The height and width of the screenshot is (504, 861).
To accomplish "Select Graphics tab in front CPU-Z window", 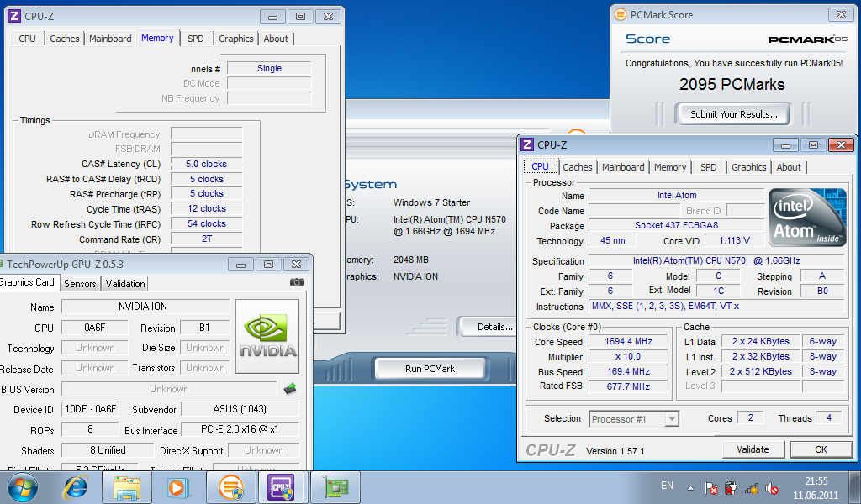I will 748,167.
